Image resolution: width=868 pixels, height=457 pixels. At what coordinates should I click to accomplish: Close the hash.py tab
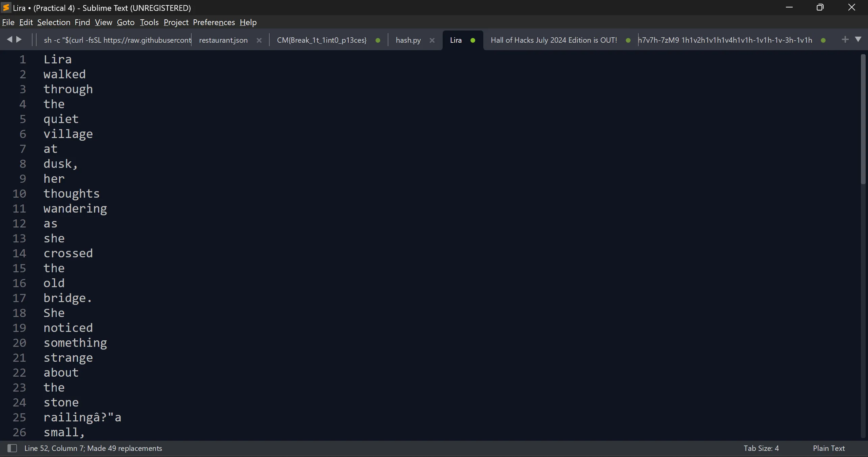pyautogui.click(x=432, y=40)
